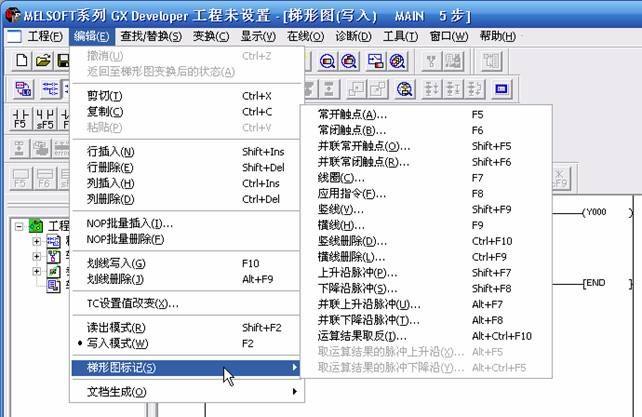Image resolution: width=642 pixels, height=417 pixels.
Task: Click the blue monitor icon in second toolbar
Action: pos(500,89)
